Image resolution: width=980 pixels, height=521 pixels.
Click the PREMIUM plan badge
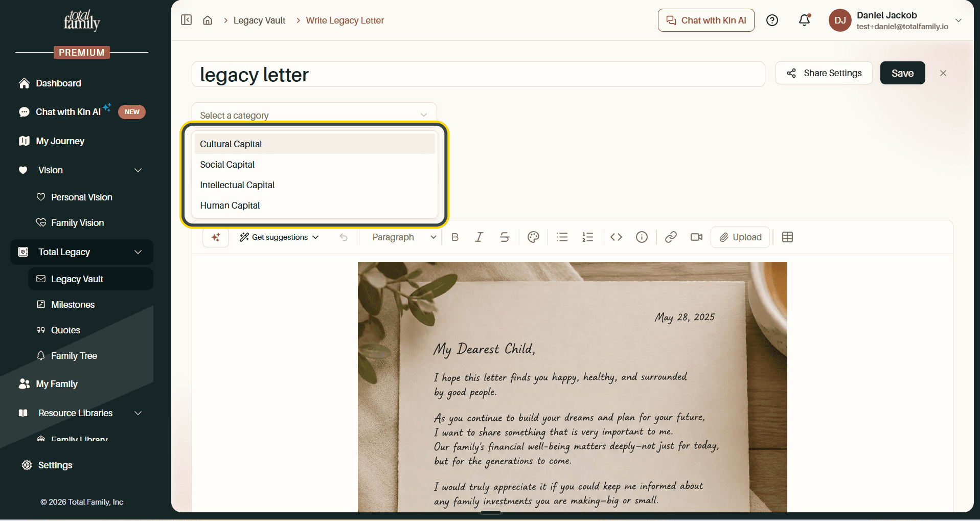coord(82,53)
